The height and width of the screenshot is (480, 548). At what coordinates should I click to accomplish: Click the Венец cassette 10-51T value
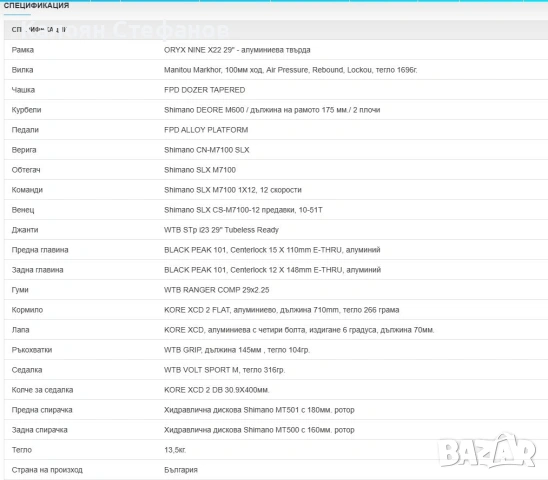tap(243, 210)
